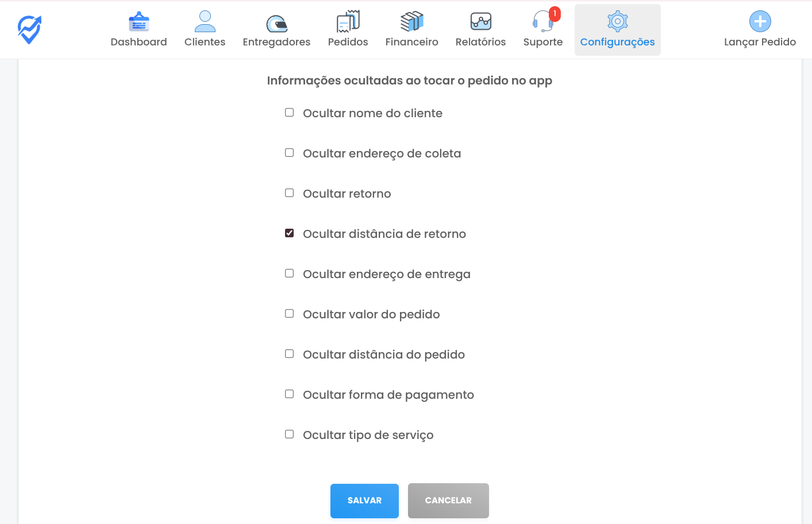This screenshot has height=524, width=812.
Task: Open Relatórios chart icon
Action: click(480, 22)
